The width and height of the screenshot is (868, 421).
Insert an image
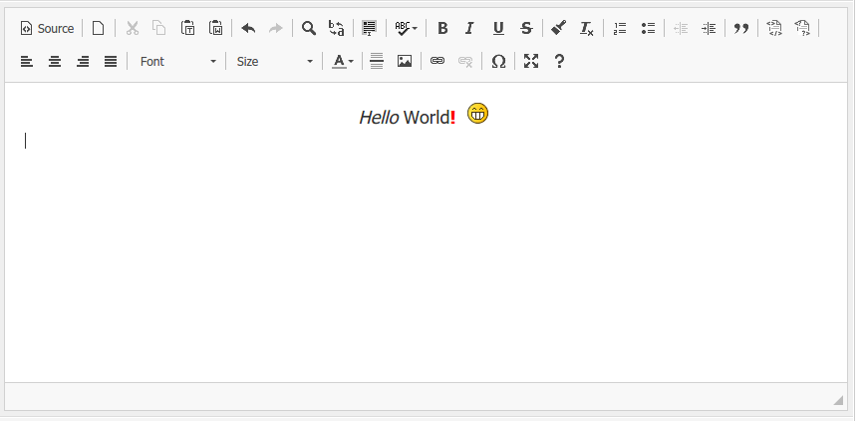405,61
